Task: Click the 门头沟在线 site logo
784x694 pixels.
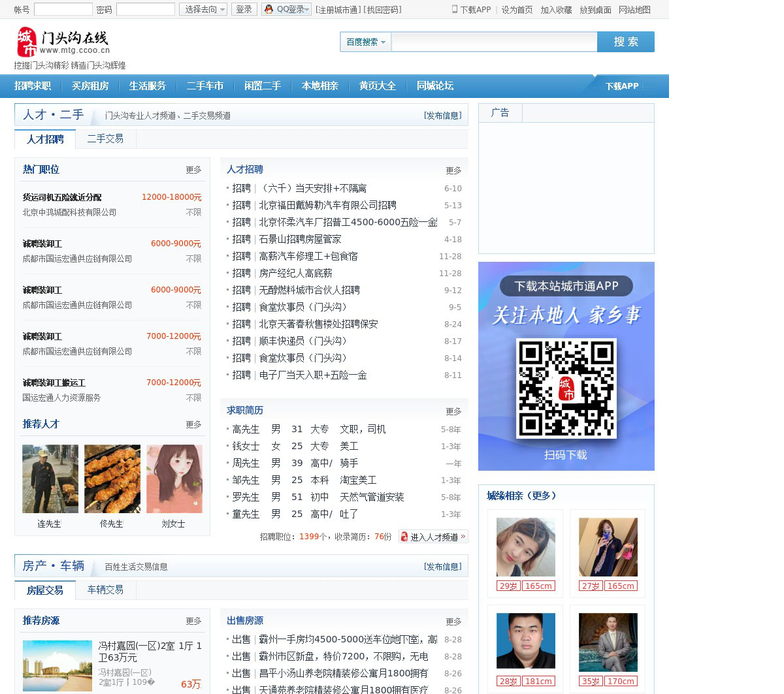Action: 63,42
